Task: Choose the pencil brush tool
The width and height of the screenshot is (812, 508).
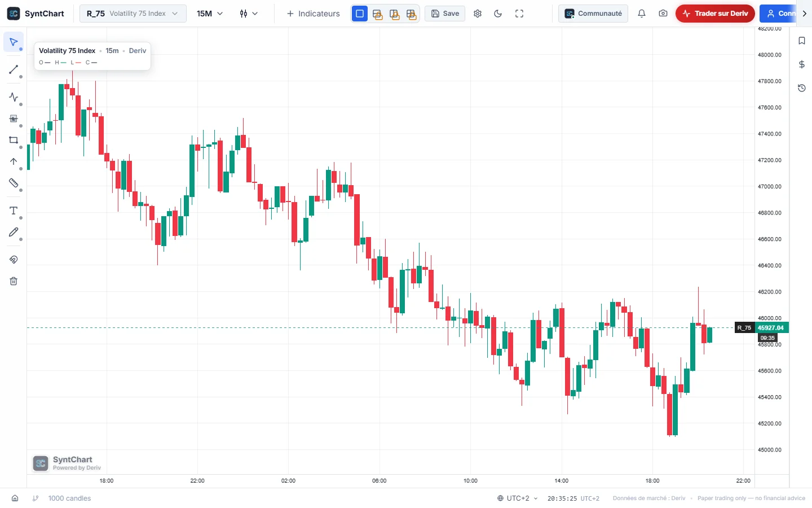Action: [14, 232]
